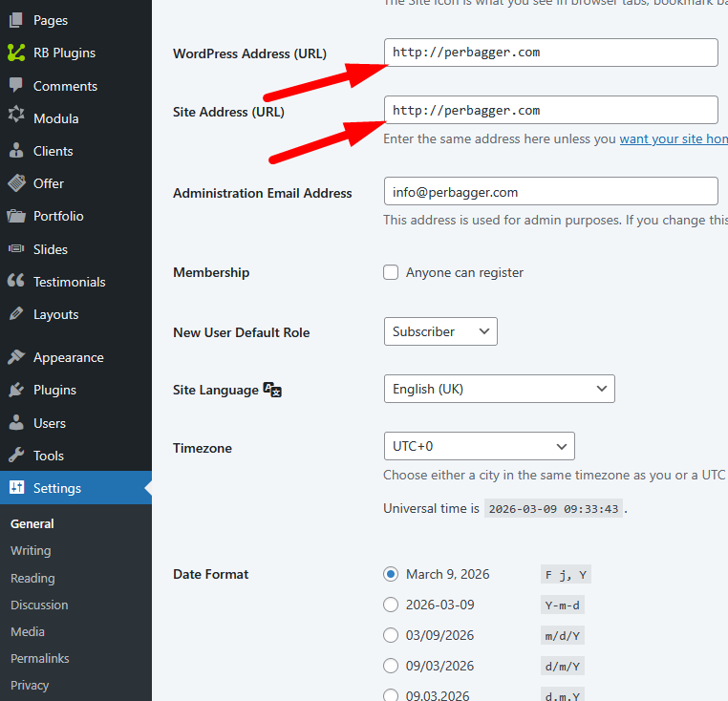Choose the 03/09/2026 date format radio
Image resolution: width=728 pixels, height=701 pixels.
coord(391,635)
